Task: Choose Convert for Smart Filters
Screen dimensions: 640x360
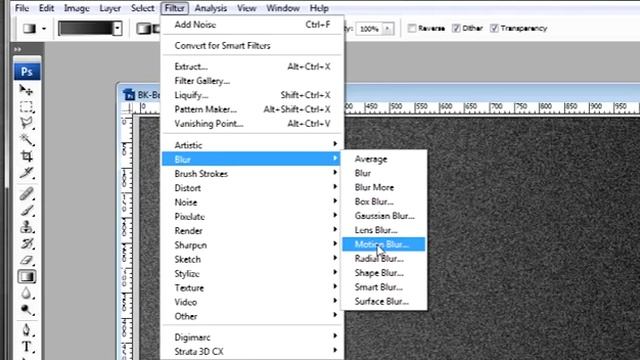Action: tap(252, 45)
